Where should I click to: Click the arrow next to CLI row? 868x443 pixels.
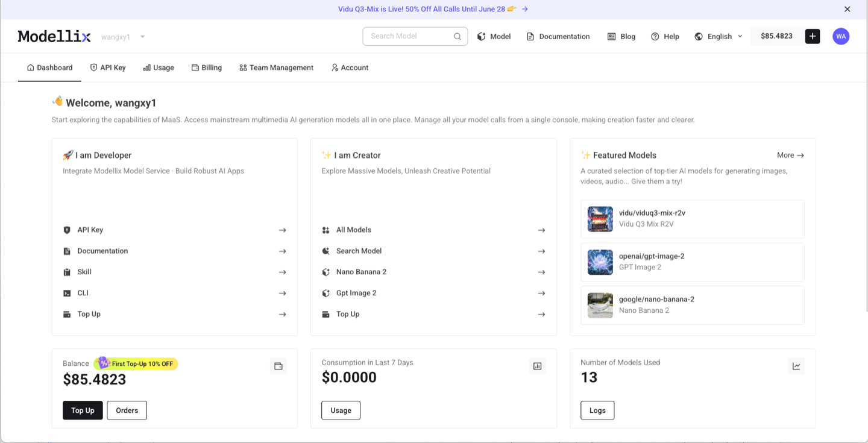click(x=282, y=294)
